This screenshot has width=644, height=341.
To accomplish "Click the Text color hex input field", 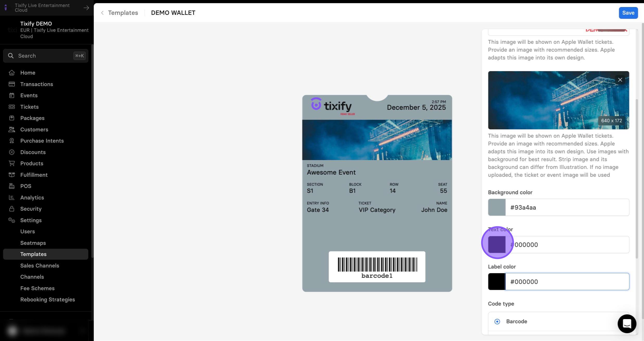I will click(567, 245).
